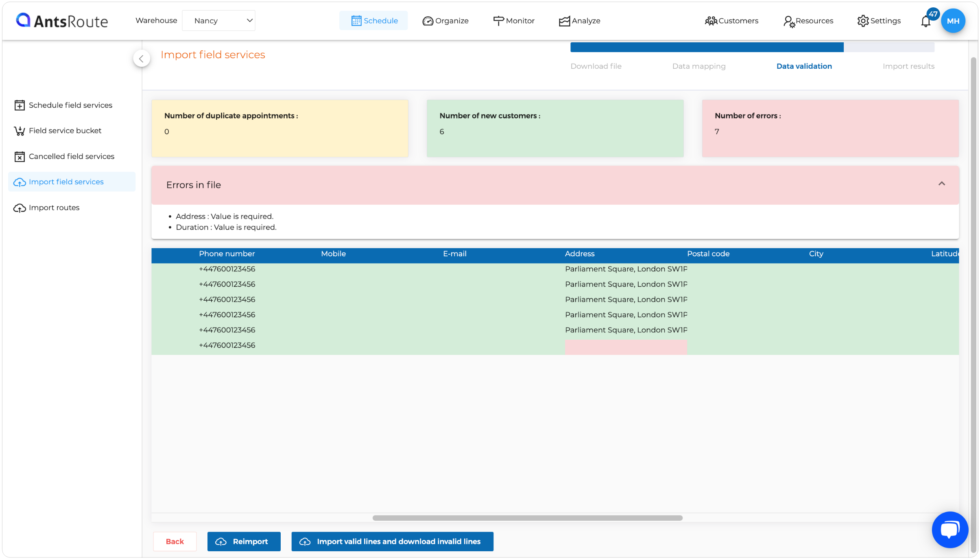The height and width of the screenshot is (559, 980).
Task: Click the empty red Address error cell
Action: point(626,347)
